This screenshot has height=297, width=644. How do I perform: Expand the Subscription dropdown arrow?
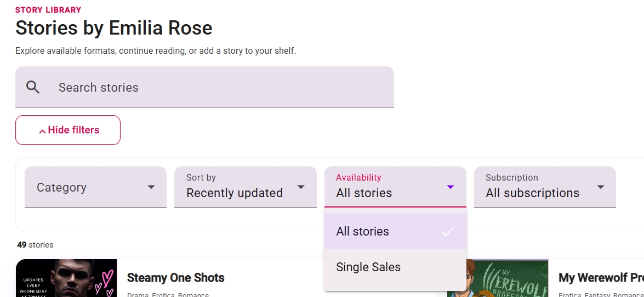click(601, 187)
